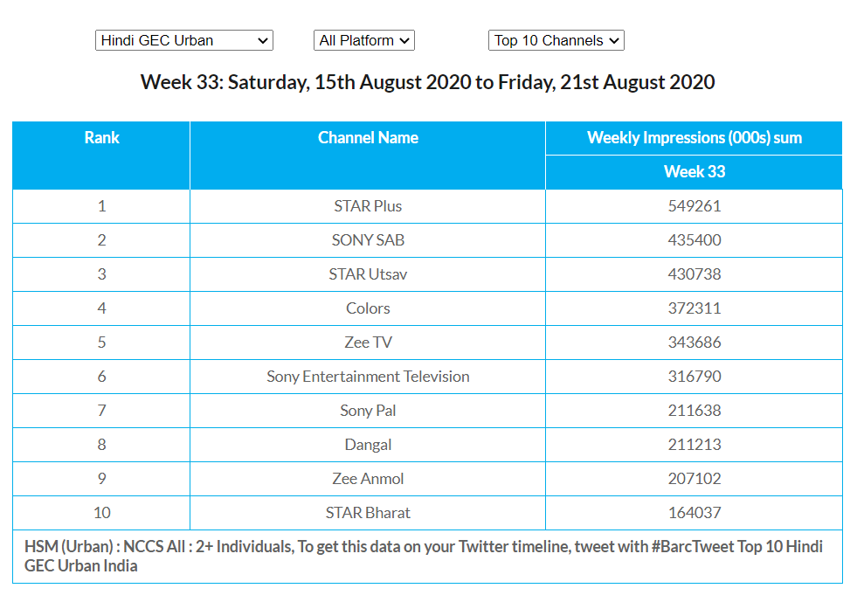Click the Sony Pal channel name
This screenshot has width=857, height=616.
pyautogui.click(x=368, y=411)
